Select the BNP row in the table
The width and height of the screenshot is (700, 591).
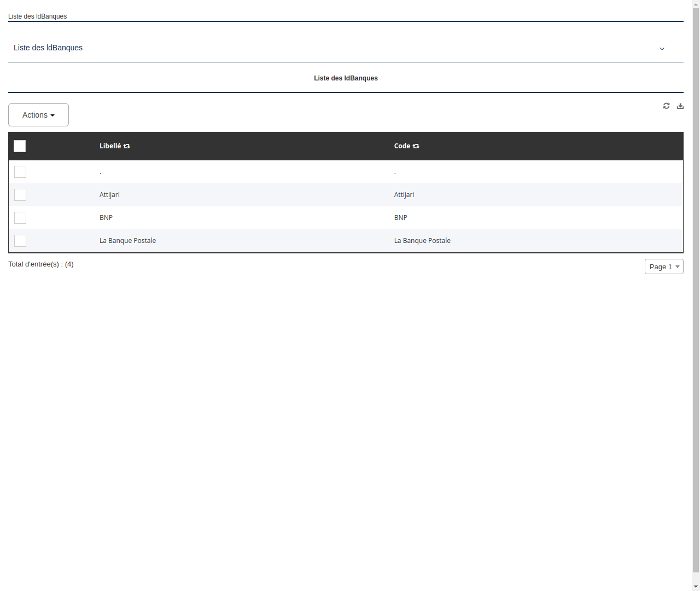(x=106, y=218)
